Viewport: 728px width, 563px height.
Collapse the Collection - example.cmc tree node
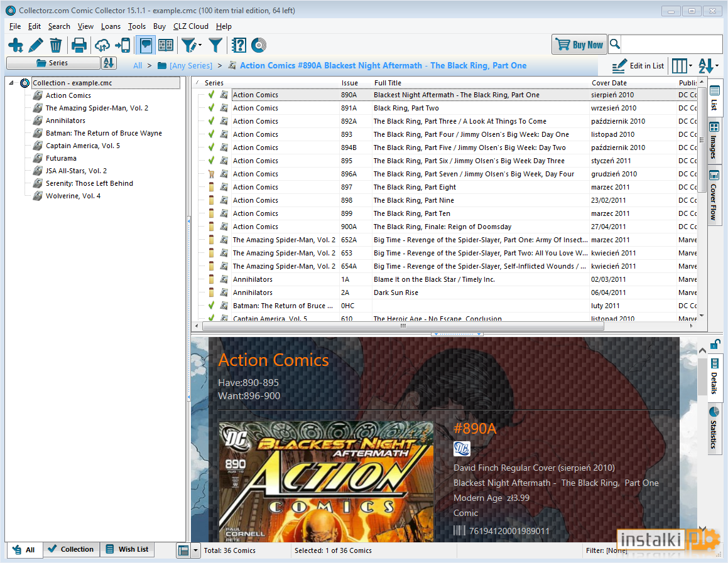11,83
